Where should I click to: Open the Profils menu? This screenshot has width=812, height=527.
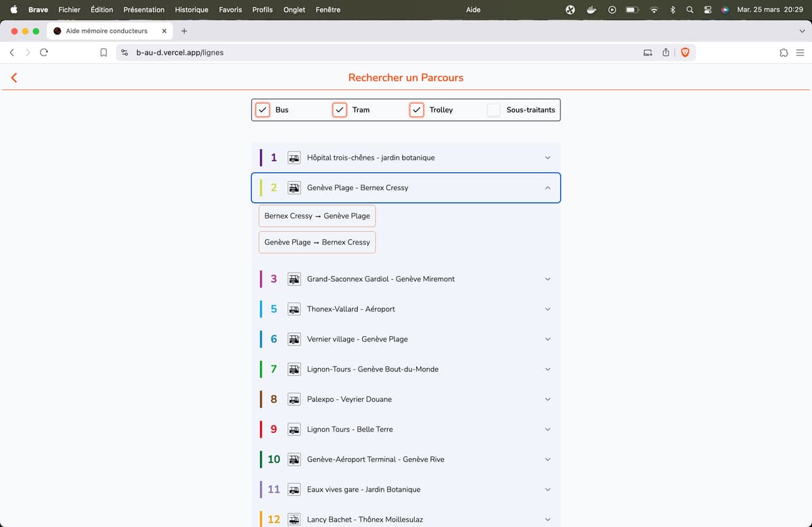(x=263, y=9)
